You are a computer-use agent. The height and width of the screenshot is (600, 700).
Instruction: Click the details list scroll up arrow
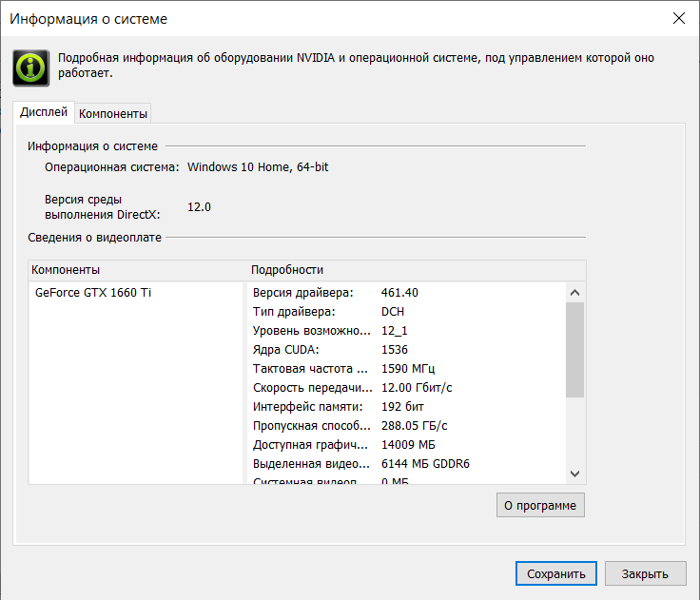click(x=575, y=293)
